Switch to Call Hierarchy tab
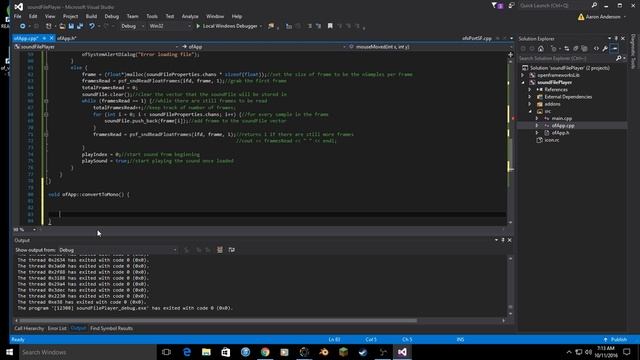The height and width of the screenshot is (360, 640). pos(29,328)
